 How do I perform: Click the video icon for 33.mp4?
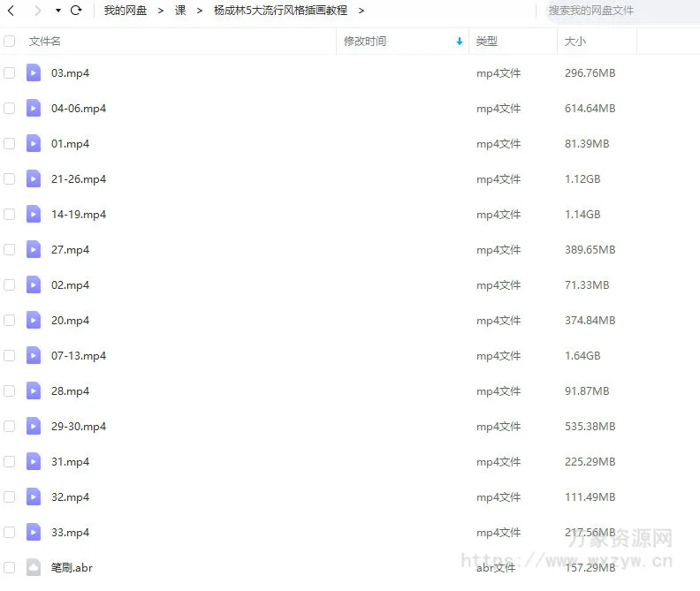pos(34,533)
